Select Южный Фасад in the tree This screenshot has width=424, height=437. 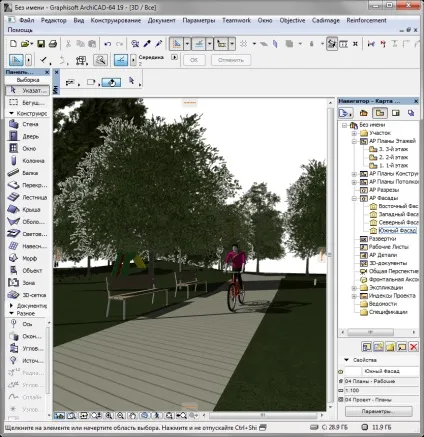click(x=397, y=230)
